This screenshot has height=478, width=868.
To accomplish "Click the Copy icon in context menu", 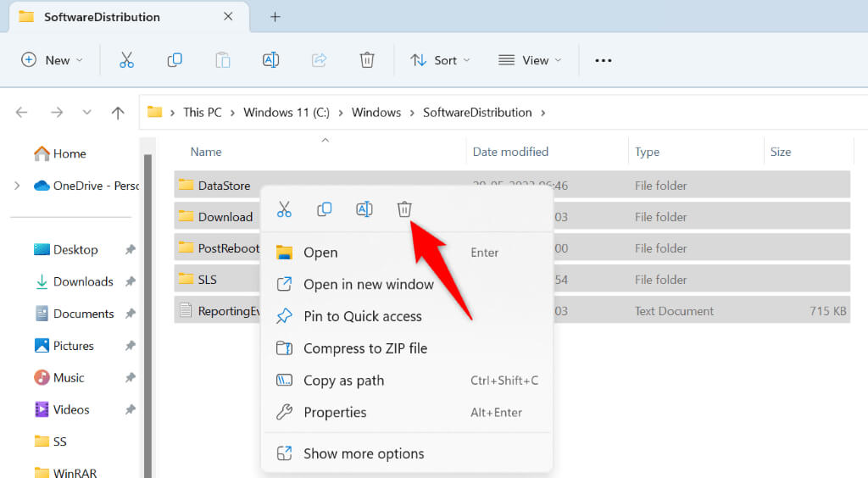I will point(324,209).
